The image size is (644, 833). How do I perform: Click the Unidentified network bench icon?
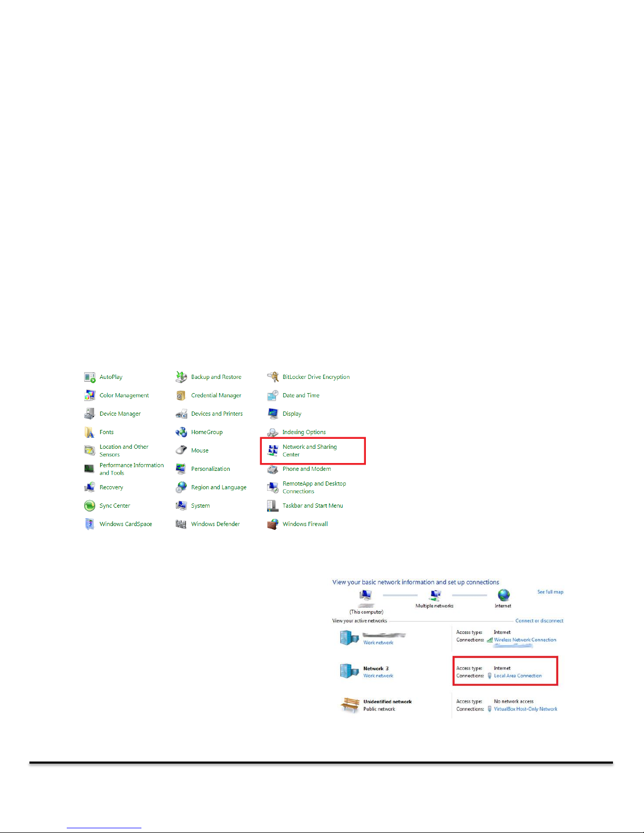(x=349, y=704)
